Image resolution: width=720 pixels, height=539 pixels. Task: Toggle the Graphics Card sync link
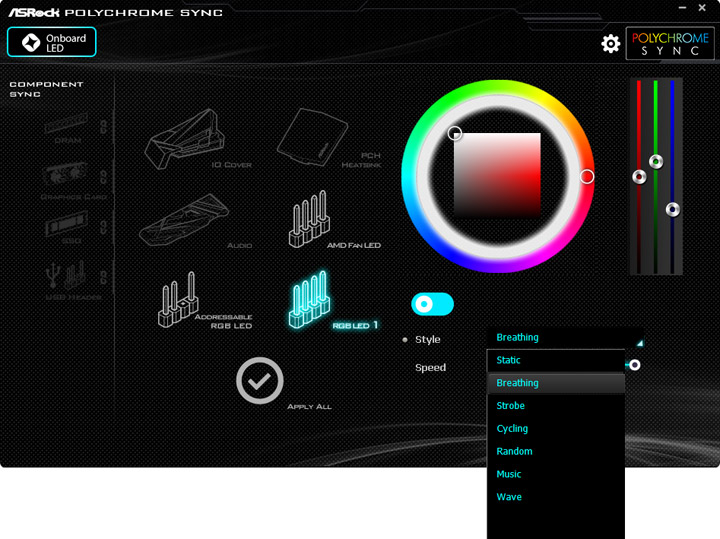(104, 177)
